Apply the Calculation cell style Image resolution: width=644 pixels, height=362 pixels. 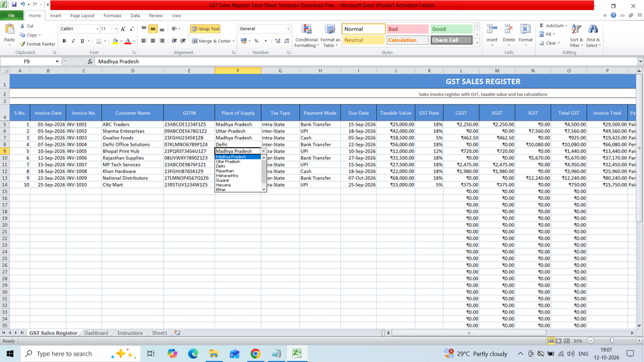pyautogui.click(x=408, y=40)
